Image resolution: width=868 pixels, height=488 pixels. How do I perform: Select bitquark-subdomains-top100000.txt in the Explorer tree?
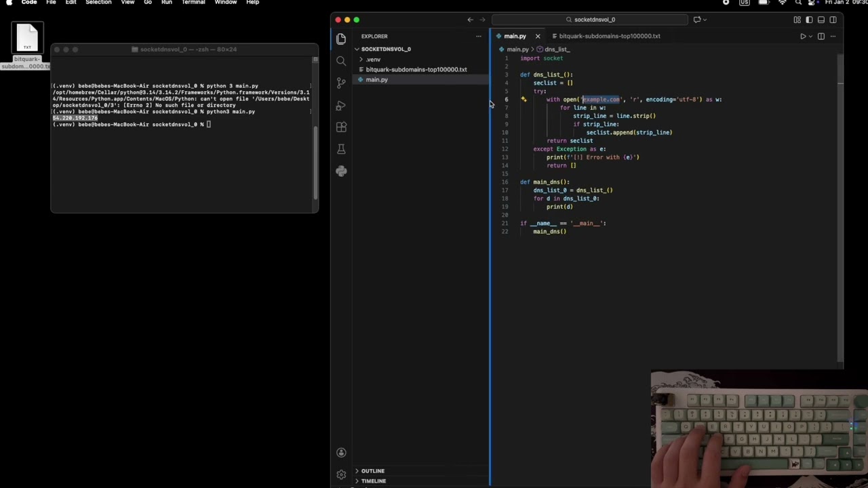tap(420, 69)
